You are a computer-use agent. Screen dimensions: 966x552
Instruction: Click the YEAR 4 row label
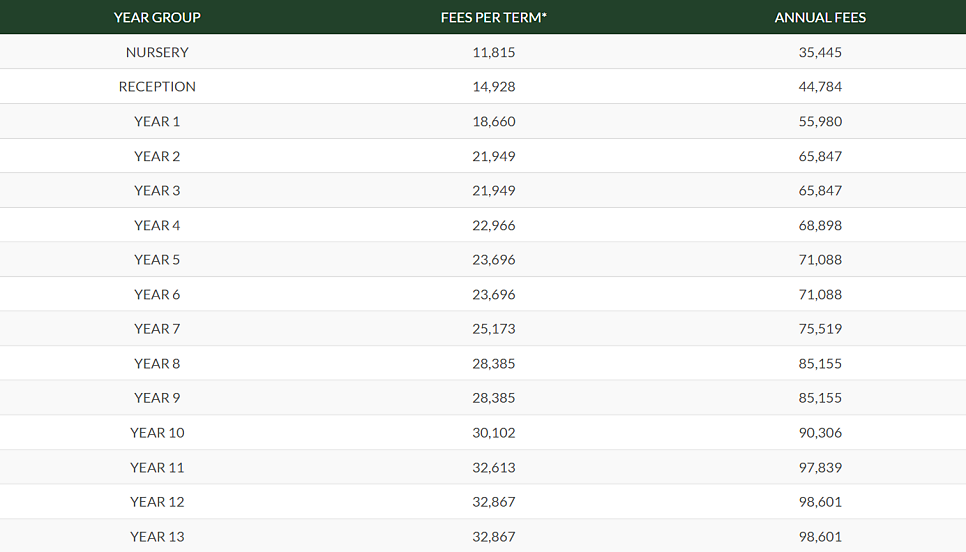tap(157, 225)
